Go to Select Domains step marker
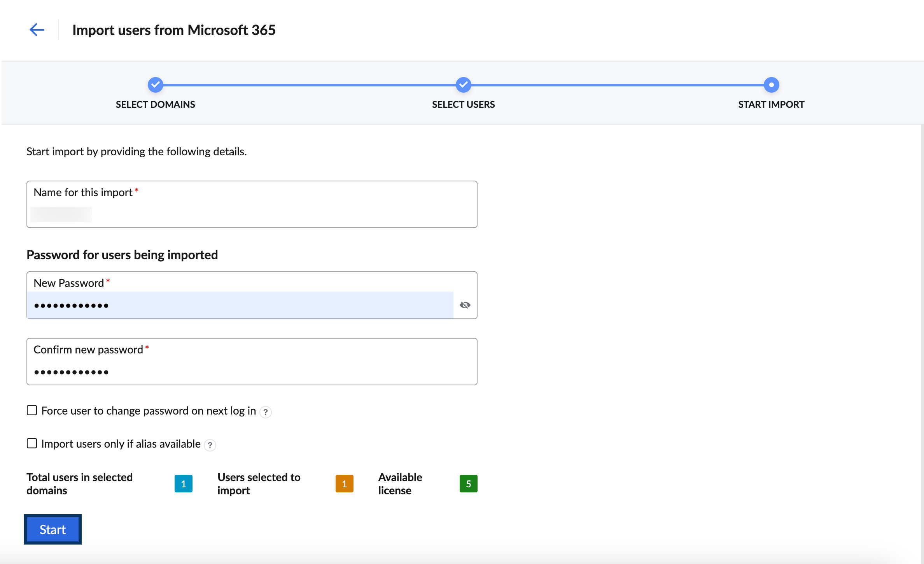 155,84
